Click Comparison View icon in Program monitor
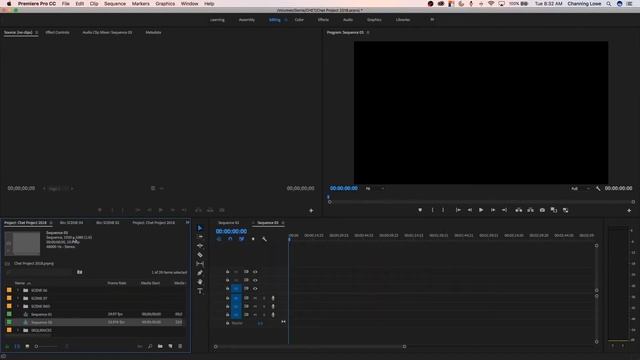 (x=554, y=210)
